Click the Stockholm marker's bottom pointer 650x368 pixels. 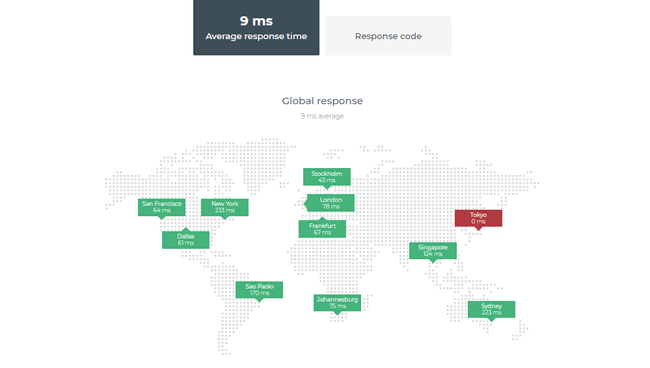(x=327, y=188)
